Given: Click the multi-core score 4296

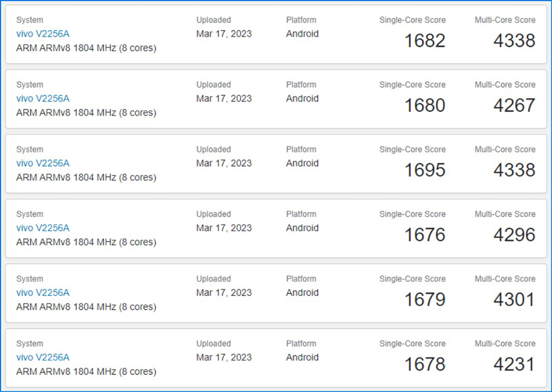Looking at the screenshot, I should 514,235.
